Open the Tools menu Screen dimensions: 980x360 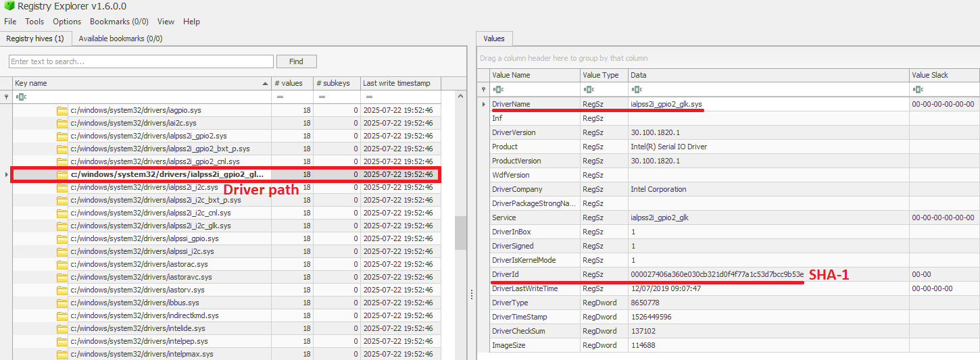34,22
